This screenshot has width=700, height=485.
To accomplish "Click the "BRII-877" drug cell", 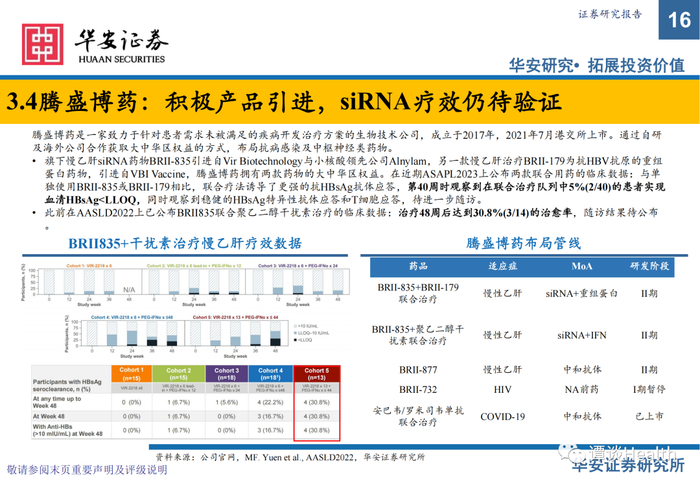I will coord(418,370).
